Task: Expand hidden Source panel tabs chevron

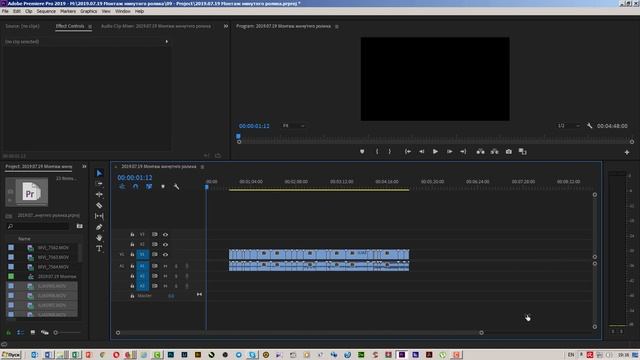Action: [x=226, y=26]
